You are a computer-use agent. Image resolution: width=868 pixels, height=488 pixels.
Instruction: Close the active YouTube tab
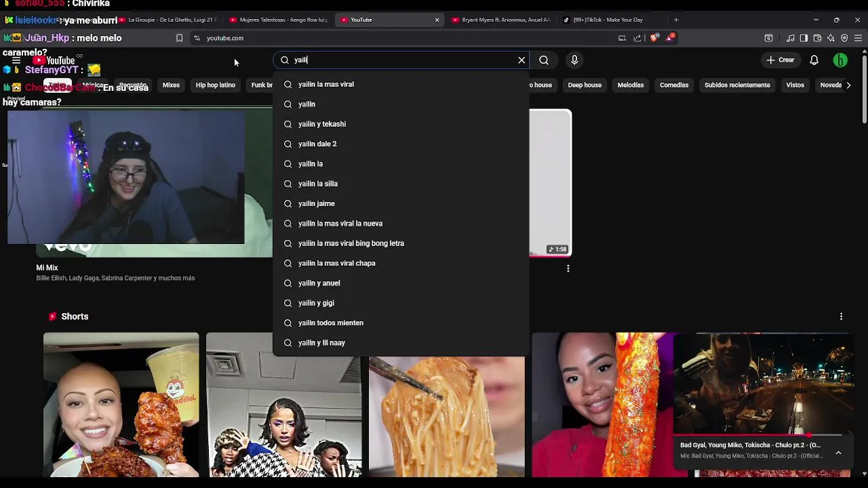pyautogui.click(x=437, y=20)
